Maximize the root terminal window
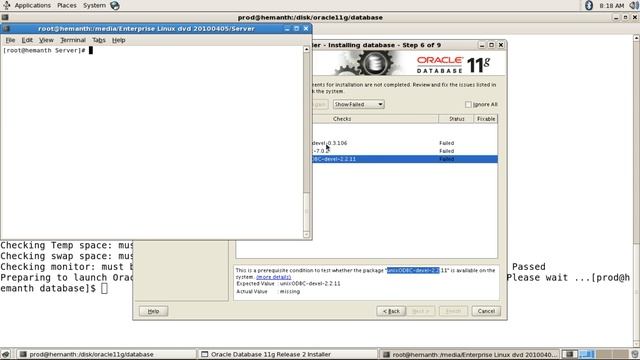Viewport: 640px width, 360px height. coord(296,29)
